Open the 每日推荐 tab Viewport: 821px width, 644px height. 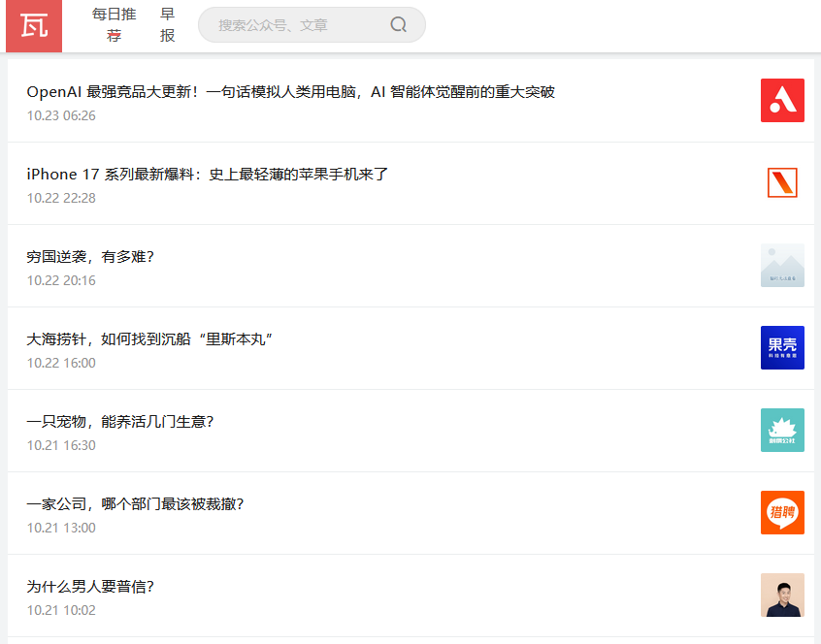[x=115, y=24]
